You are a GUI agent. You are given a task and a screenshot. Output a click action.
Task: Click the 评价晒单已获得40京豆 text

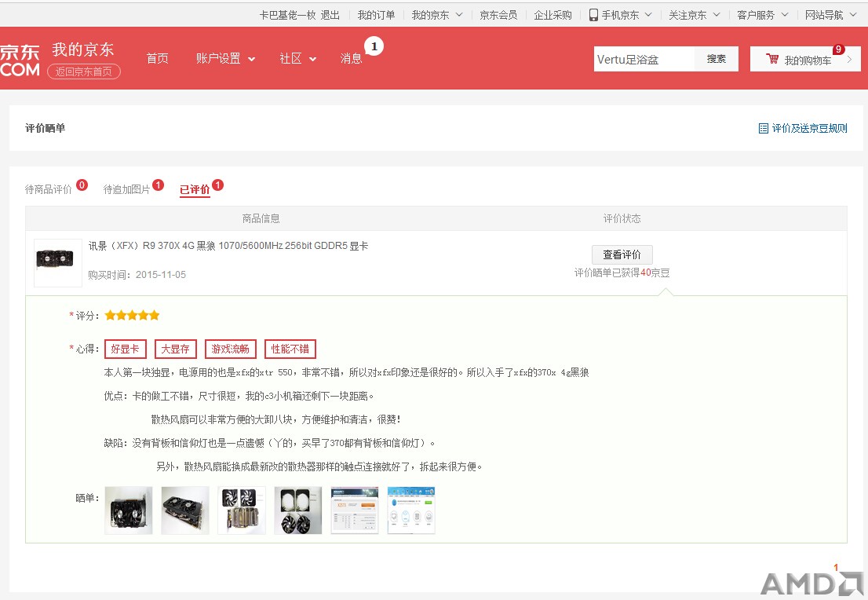tap(622, 273)
